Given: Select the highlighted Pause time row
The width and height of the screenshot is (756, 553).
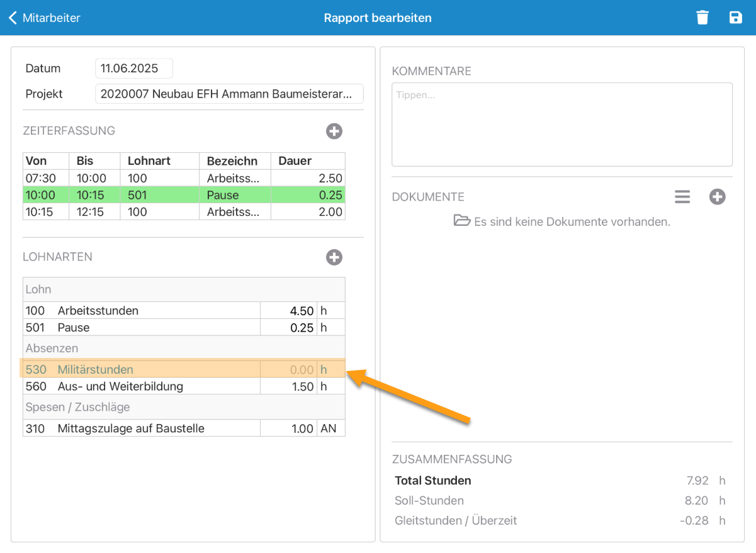Looking at the screenshot, I should (x=184, y=195).
